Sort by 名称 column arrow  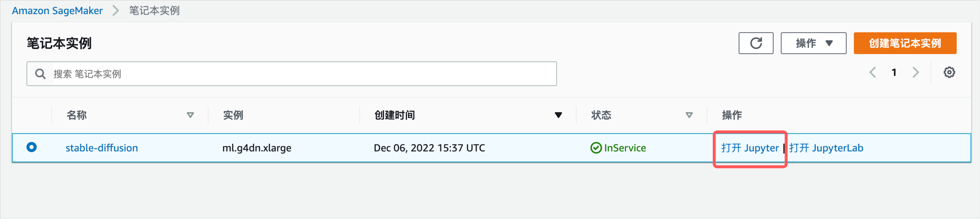(x=190, y=115)
